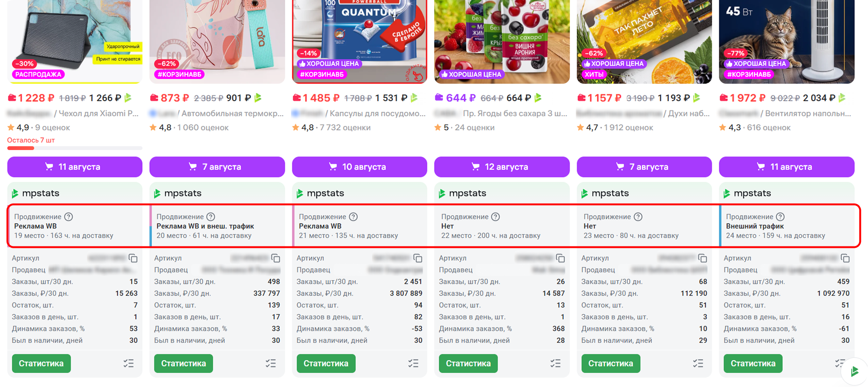Open Quantum dishwasher capsules product image
This screenshot has height=387, width=868.
point(360,41)
